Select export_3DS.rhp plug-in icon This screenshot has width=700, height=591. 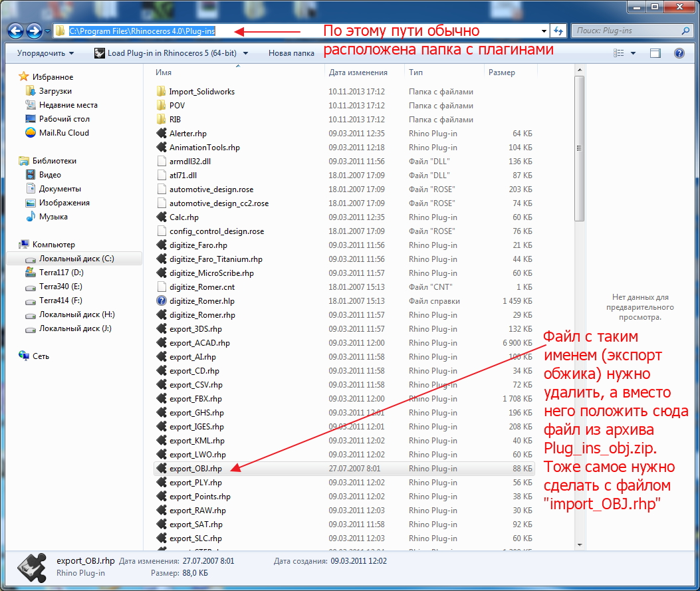click(x=162, y=329)
